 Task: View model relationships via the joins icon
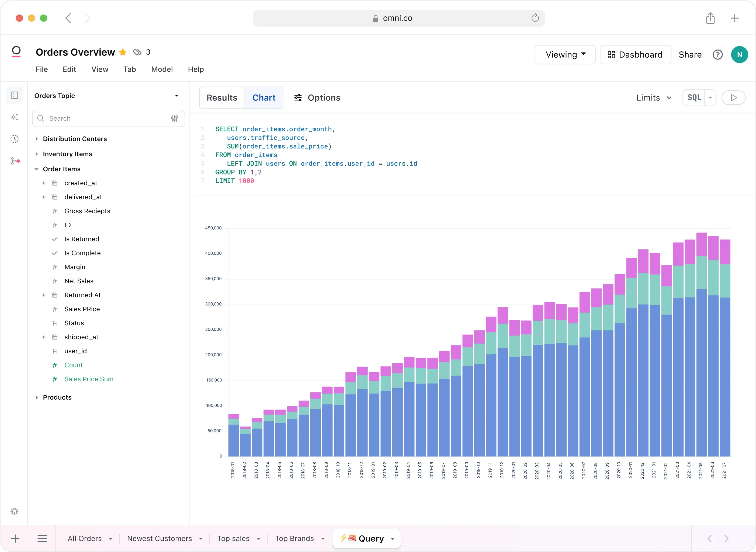15,161
